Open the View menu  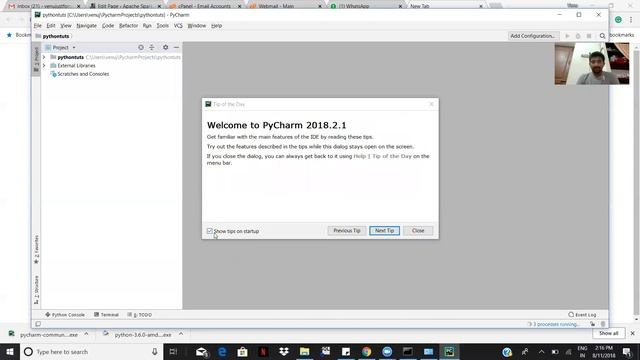tap(66, 26)
